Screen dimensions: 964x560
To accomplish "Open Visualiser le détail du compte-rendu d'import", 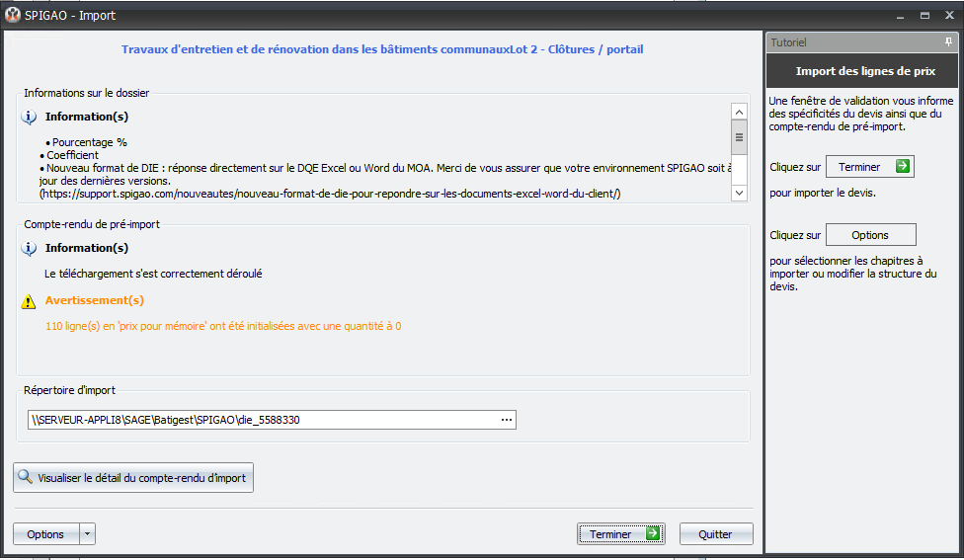I will point(133,478).
